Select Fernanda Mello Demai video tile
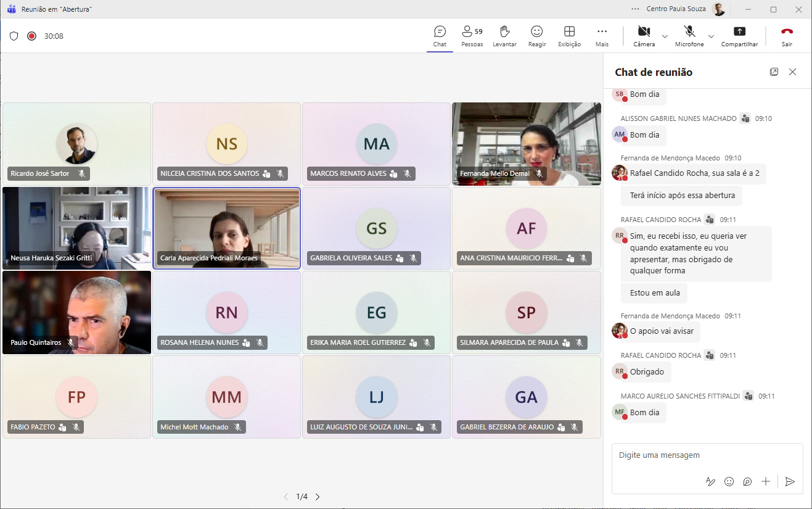This screenshot has height=509, width=812. [x=526, y=144]
